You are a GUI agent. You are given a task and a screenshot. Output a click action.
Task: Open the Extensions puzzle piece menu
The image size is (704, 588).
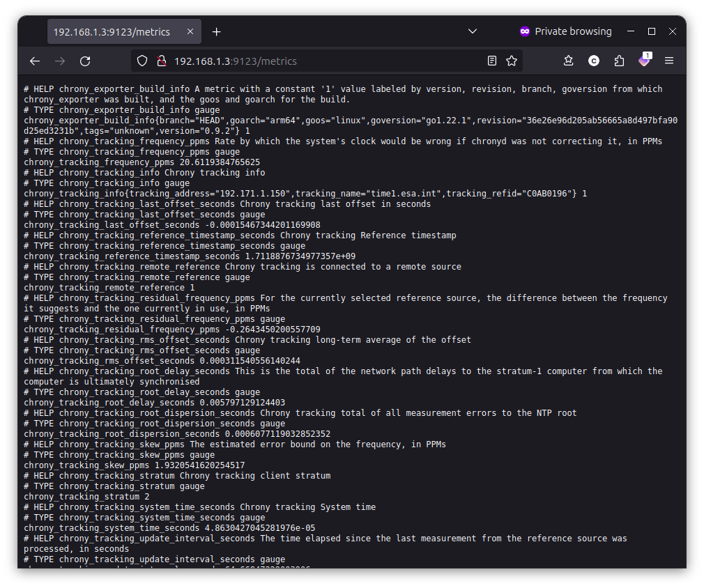[619, 61]
